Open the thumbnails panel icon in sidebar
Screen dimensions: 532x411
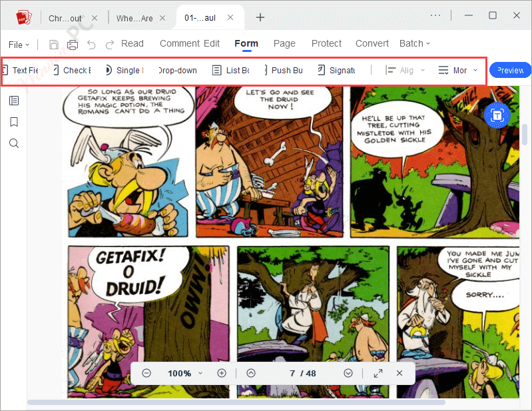14,101
